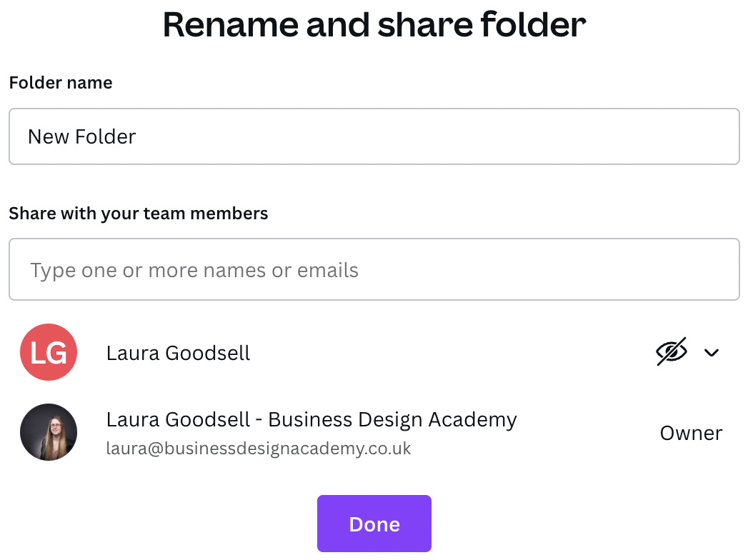Click the word "Done" on the purple button
This screenshot has height=560, width=753.
click(x=374, y=524)
